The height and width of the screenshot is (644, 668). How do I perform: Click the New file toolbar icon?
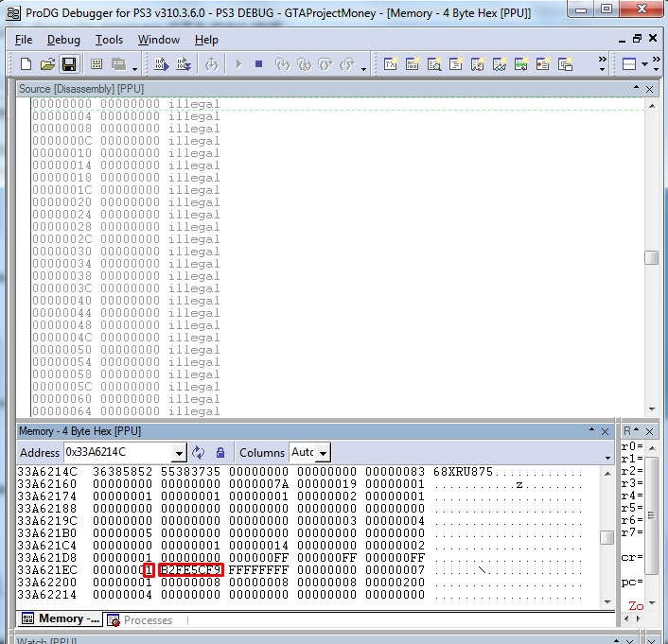click(26, 64)
